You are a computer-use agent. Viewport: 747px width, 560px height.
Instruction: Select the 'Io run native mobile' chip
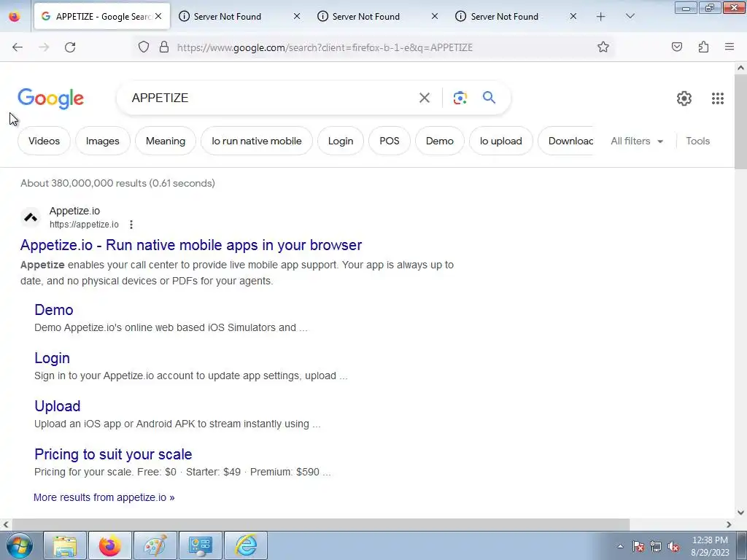coord(256,141)
